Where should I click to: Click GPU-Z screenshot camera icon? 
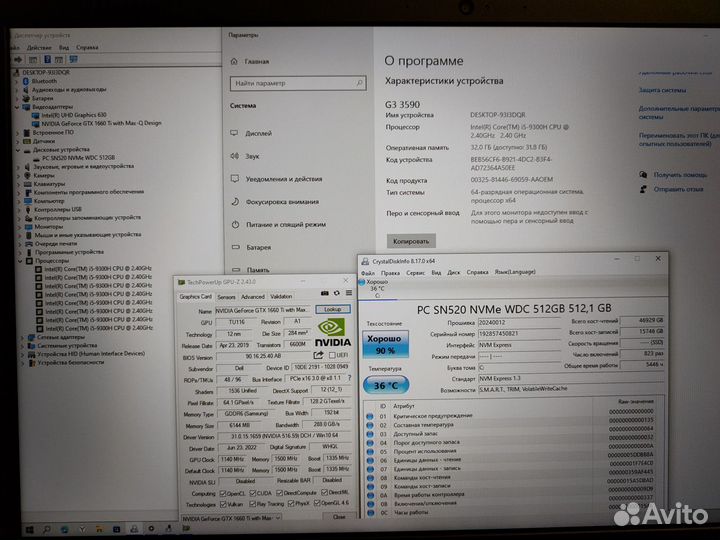[325, 293]
